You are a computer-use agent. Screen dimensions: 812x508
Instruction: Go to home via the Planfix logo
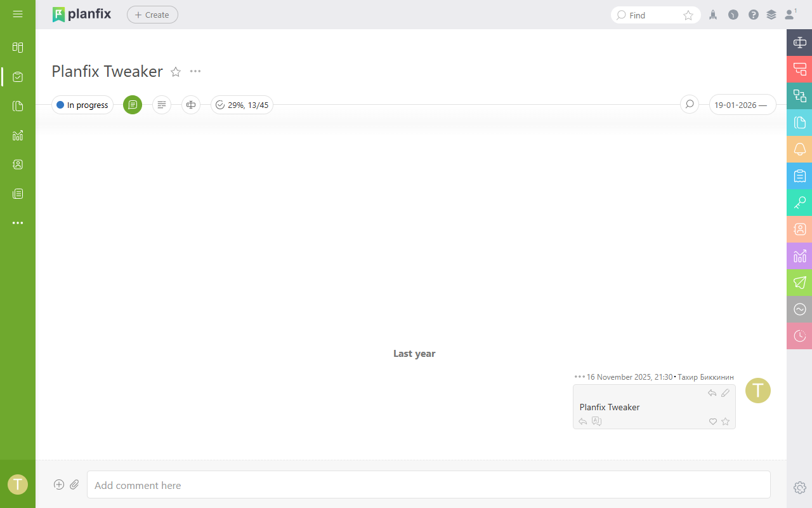click(x=82, y=14)
